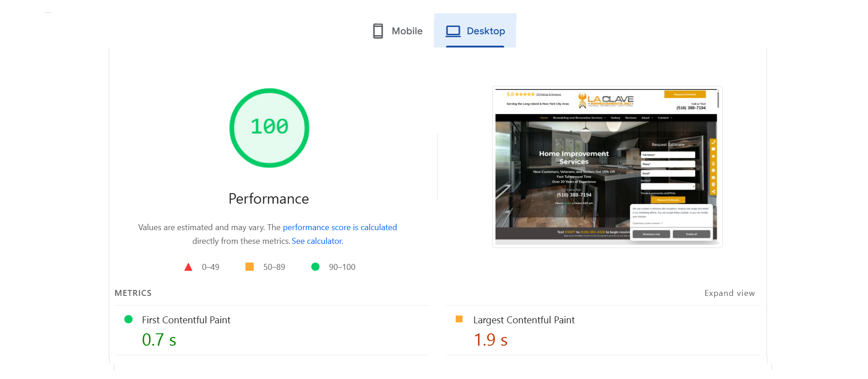Click the METRICS section heading
This screenshot has height=379, width=868.
coord(133,293)
